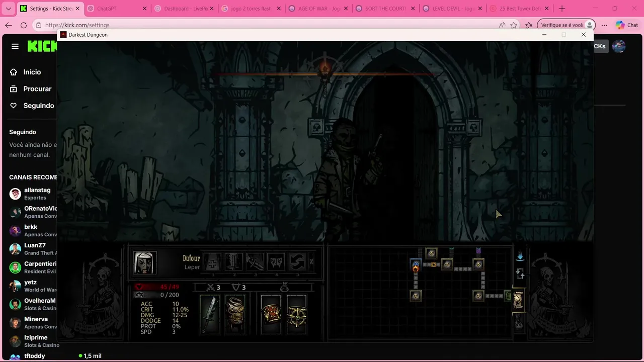Viewport: 644px width, 362px height.
Task: Open Minerva recommended channel
Action: [x=33, y=323]
